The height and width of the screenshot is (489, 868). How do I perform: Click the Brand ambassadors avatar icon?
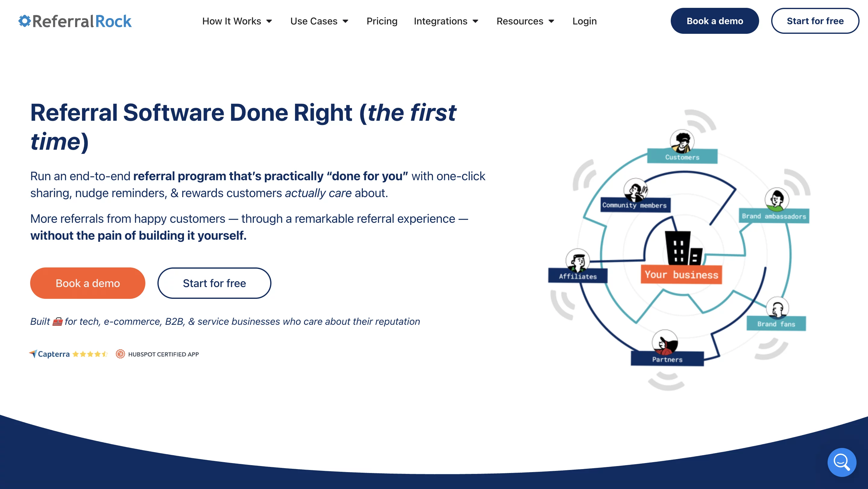tap(776, 199)
